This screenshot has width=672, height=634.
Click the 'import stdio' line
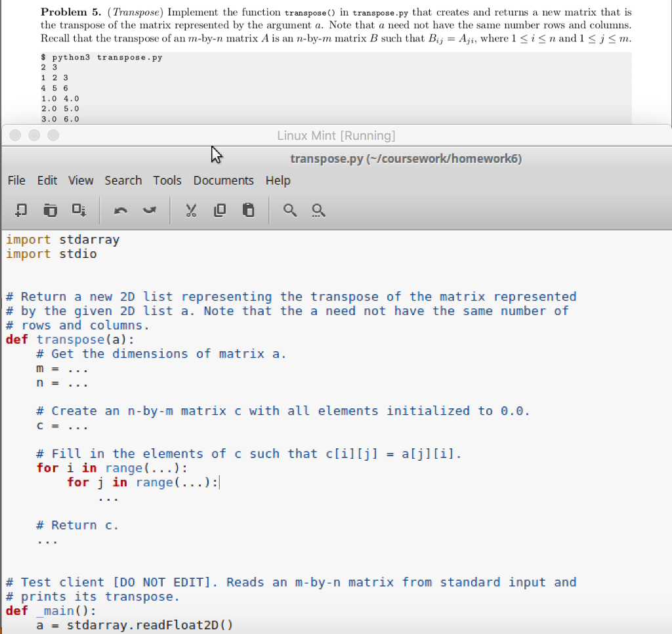pos(51,254)
